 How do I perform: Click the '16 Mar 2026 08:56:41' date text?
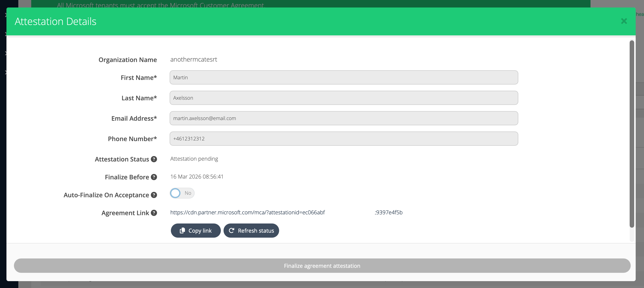tap(197, 176)
